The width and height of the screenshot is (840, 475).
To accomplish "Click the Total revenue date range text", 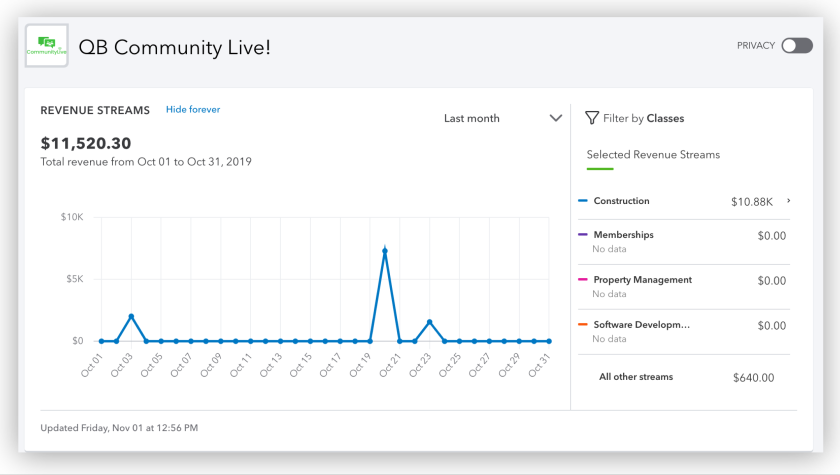I will (x=146, y=162).
